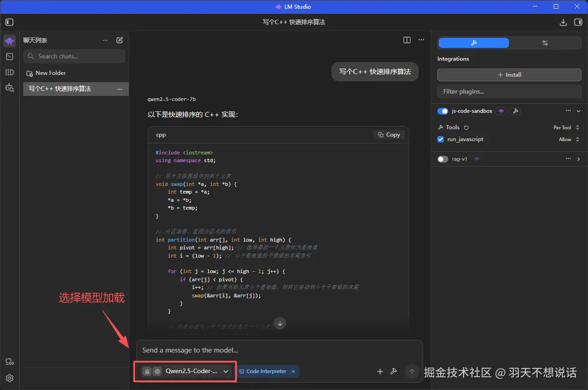588x390 pixels.
Task: Open chat list options (three dots)
Action: tap(105, 40)
